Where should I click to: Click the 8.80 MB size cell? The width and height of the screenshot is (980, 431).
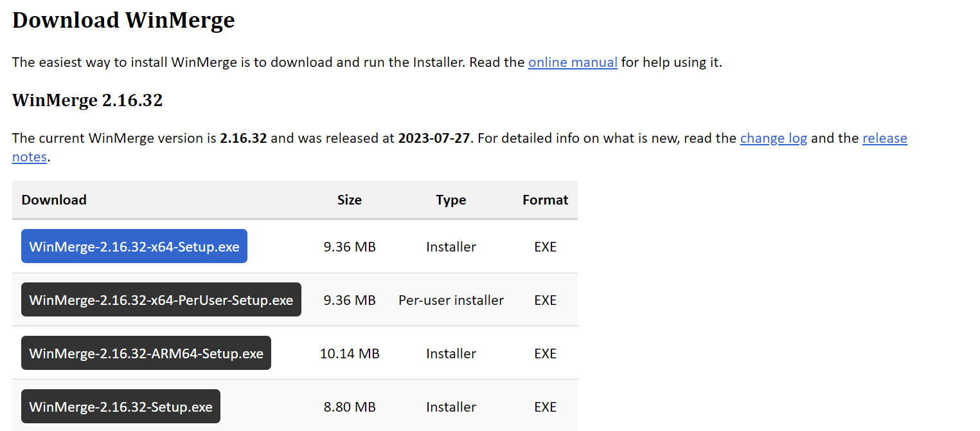[x=350, y=407]
